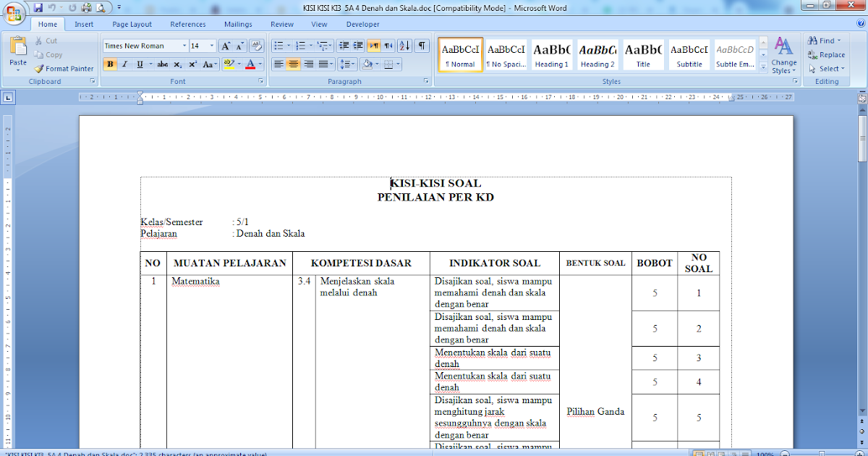The width and height of the screenshot is (868, 456).
Task: Apply strikethrough formatting
Action: [163, 64]
